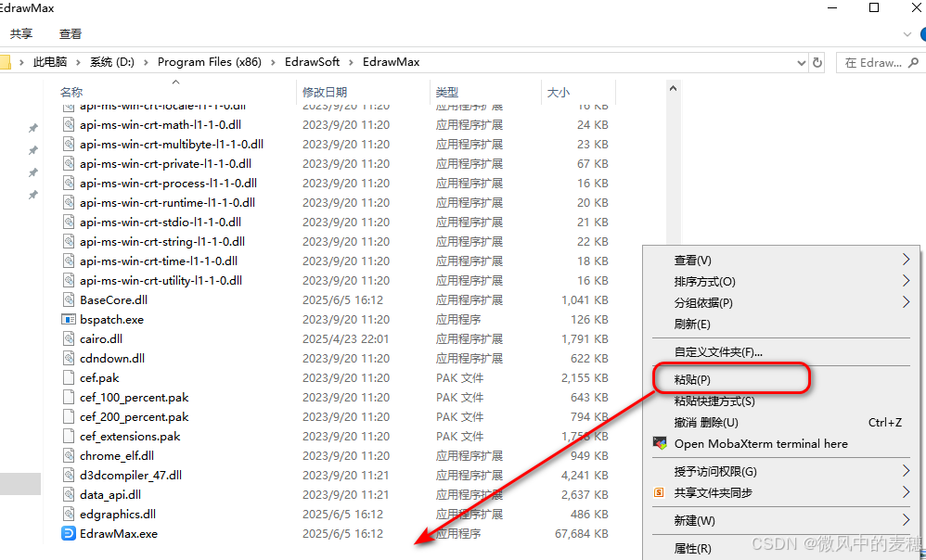Viewport: 926px width, 560px height.
Task: Go to 此电脑 in the breadcrumb
Action: point(50,62)
